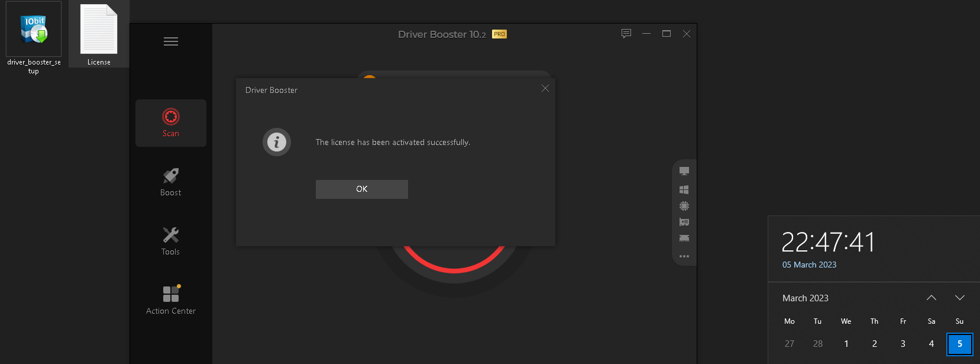This screenshot has width=980, height=364.
Task: Click the info icon in the dialog
Action: [x=277, y=142]
